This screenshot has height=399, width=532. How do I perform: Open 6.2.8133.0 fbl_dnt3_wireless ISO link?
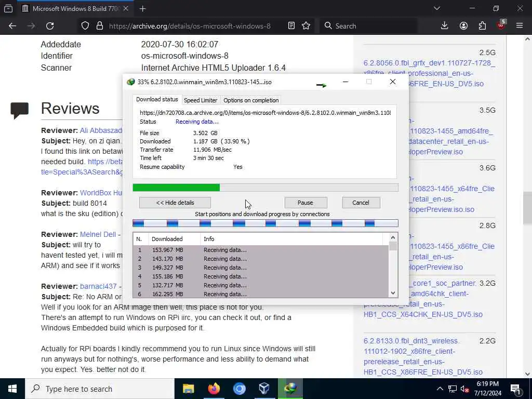423,356
